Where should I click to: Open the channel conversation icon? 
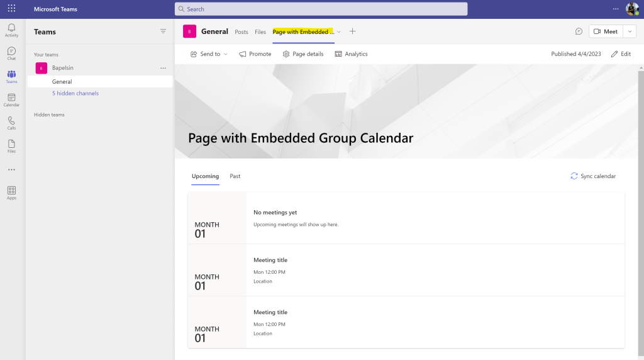(579, 31)
